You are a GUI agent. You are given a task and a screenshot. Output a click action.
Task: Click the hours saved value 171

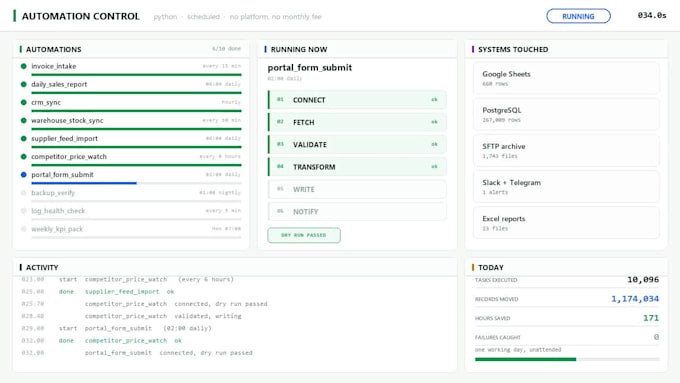(x=651, y=318)
